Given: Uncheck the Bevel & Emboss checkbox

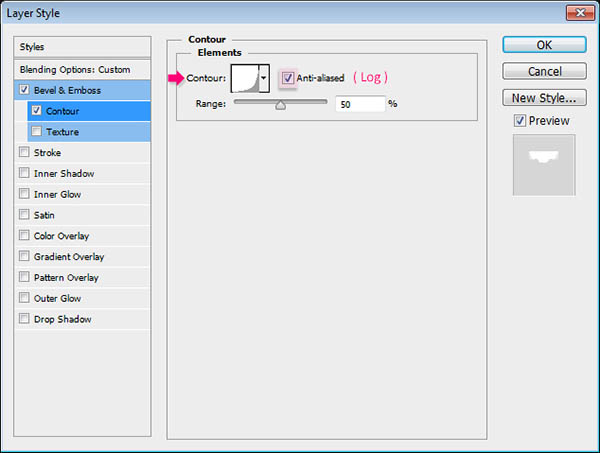Looking at the screenshot, I should (24, 90).
